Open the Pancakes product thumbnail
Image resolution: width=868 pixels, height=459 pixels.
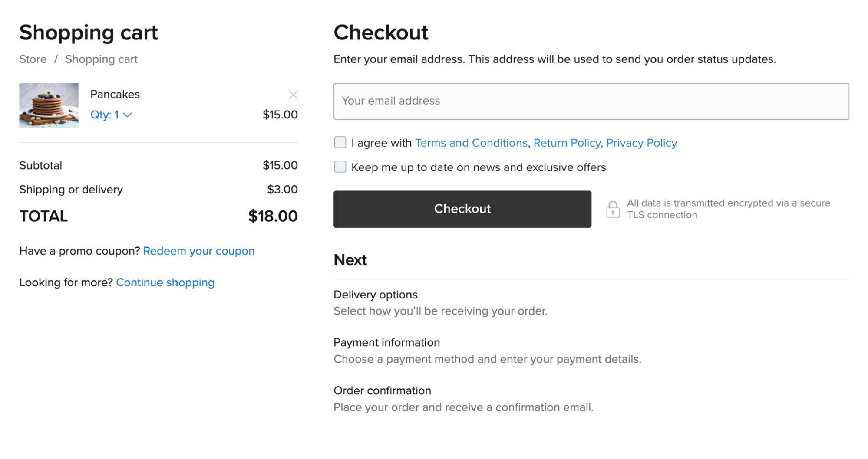pyautogui.click(x=49, y=105)
